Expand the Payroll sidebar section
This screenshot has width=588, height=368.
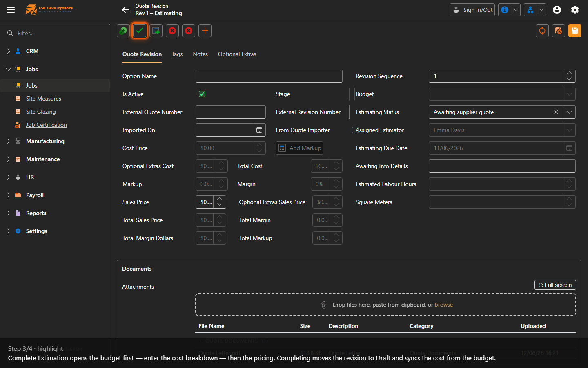click(x=8, y=195)
